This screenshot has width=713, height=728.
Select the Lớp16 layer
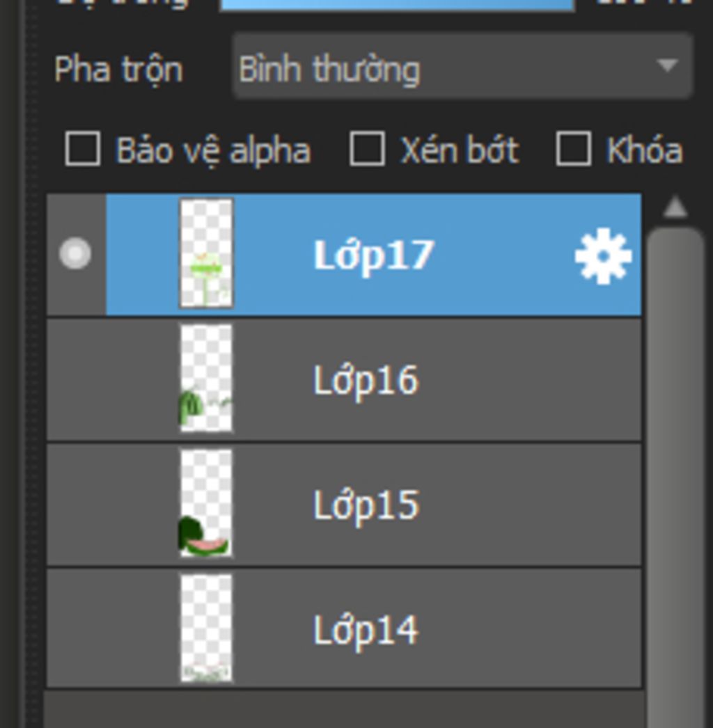pyautogui.click(x=344, y=380)
